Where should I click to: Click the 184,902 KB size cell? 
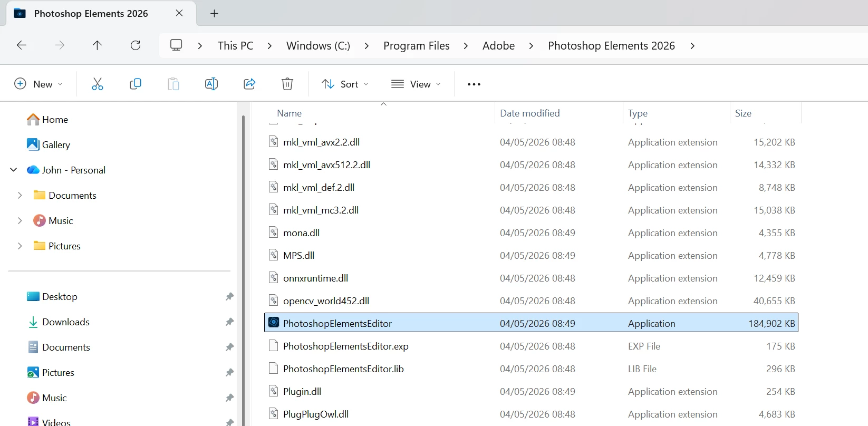[x=771, y=324]
